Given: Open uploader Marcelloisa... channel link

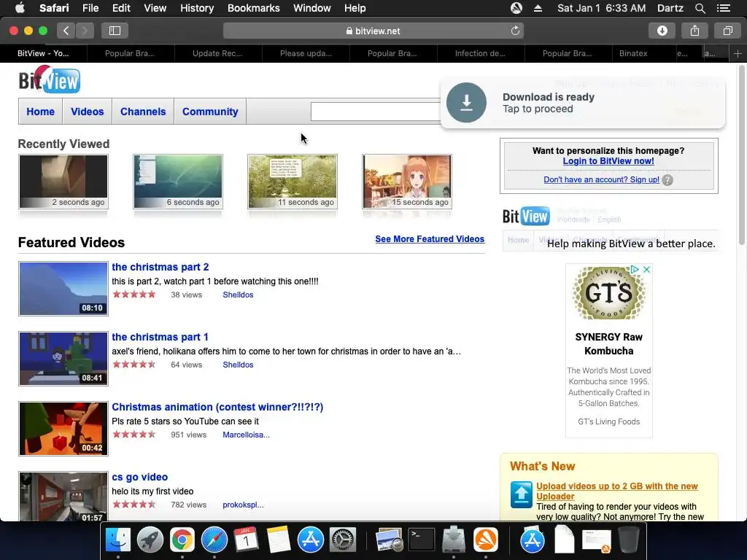Looking at the screenshot, I should click(246, 435).
